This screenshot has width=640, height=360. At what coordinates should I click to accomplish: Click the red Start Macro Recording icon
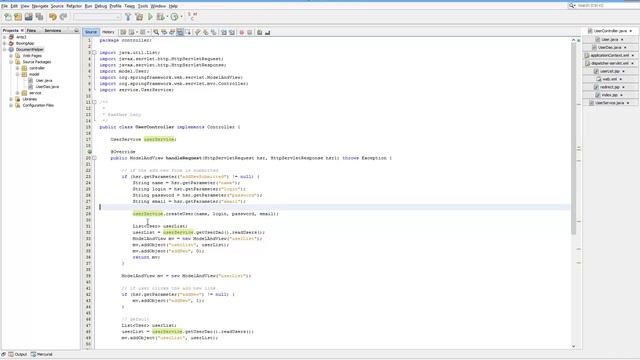click(x=242, y=32)
